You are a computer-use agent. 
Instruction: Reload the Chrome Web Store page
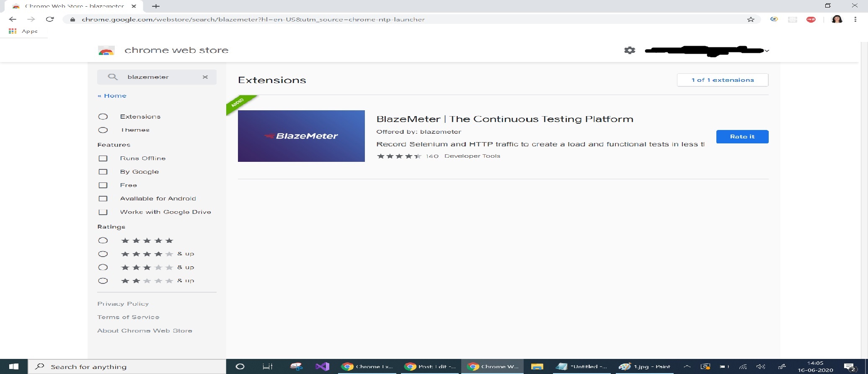[x=50, y=19]
